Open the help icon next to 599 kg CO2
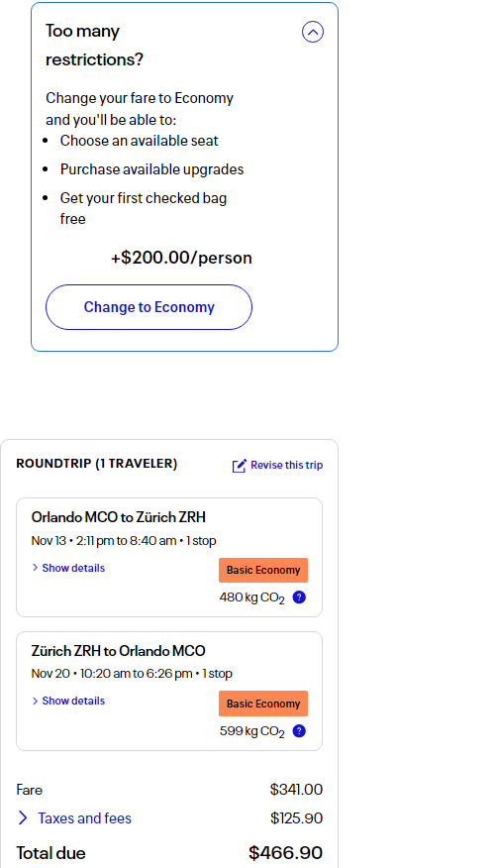The width and height of the screenshot is (495, 868). pos(299,730)
